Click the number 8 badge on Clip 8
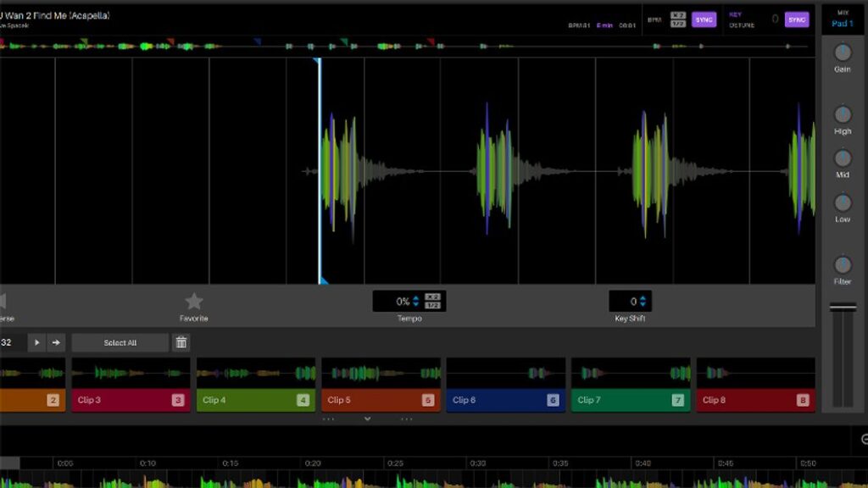Viewport: 868px width, 488px height. [803, 400]
